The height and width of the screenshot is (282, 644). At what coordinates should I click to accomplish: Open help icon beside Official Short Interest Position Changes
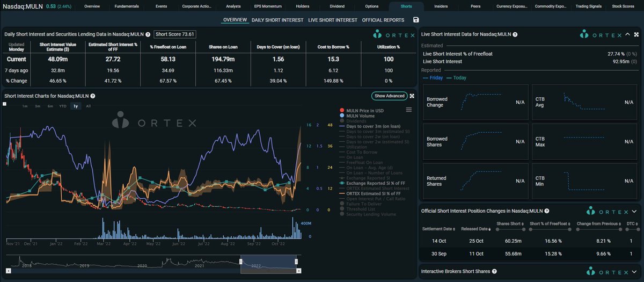click(x=546, y=212)
